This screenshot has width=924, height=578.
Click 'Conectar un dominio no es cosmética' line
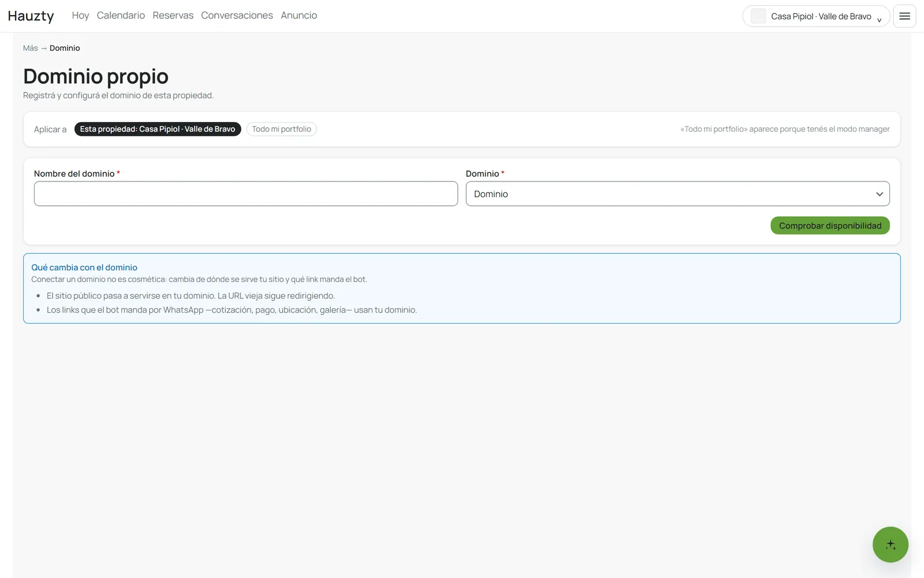pyautogui.click(x=199, y=279)
